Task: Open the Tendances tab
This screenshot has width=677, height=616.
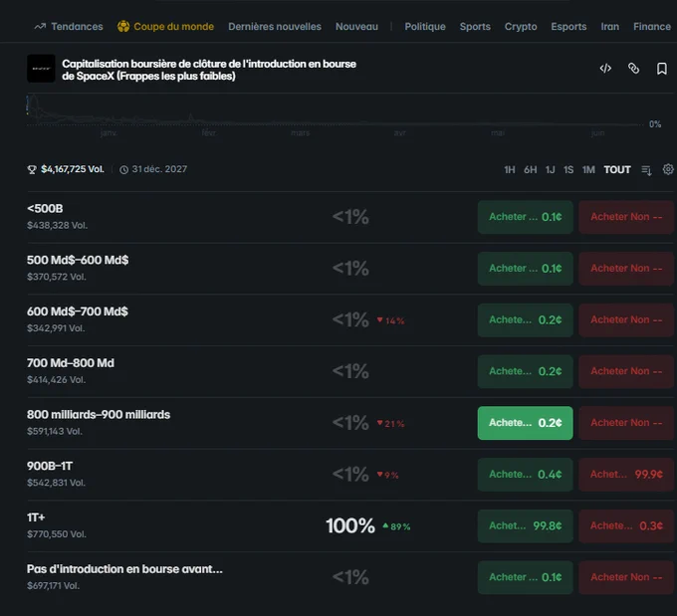Action: click(69, 26)
